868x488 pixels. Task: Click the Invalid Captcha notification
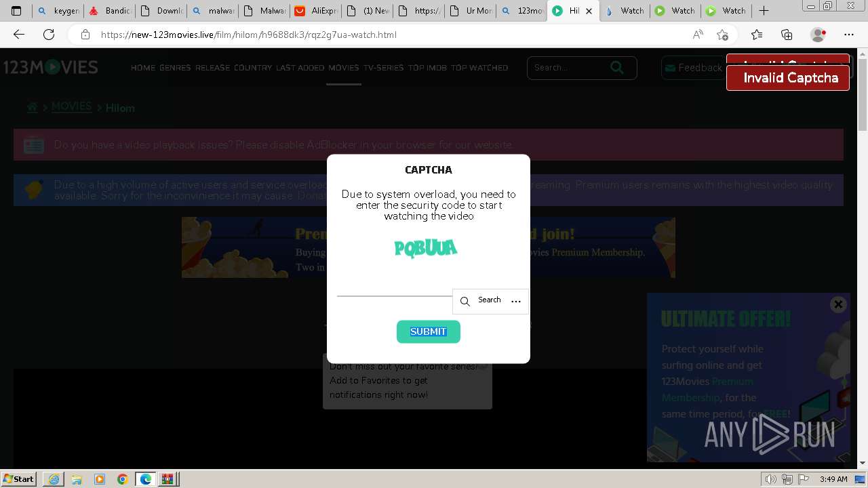pyautogui.click(x=788, y=78)
